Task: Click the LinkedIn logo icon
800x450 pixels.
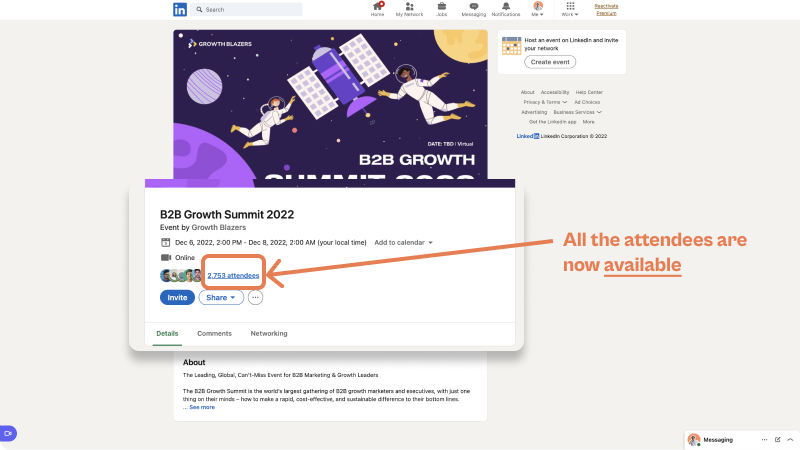Action: [180, 9]
